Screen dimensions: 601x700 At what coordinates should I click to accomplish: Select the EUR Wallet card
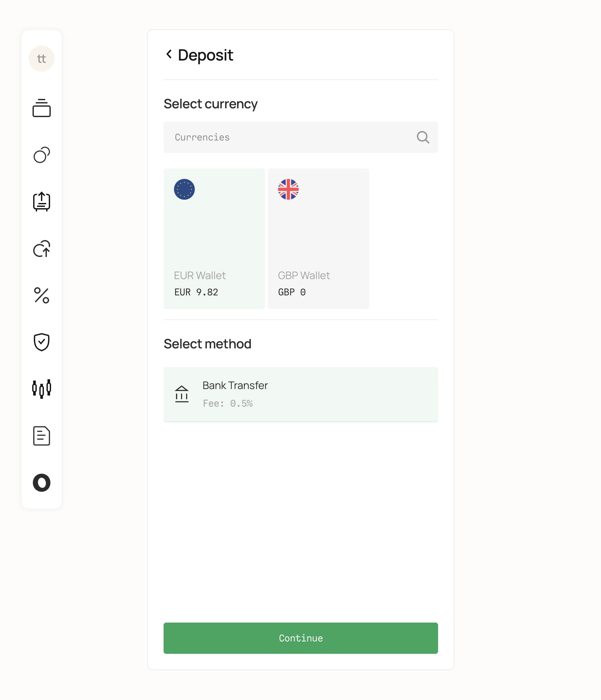pyautogui.click(x=214, y=238)
